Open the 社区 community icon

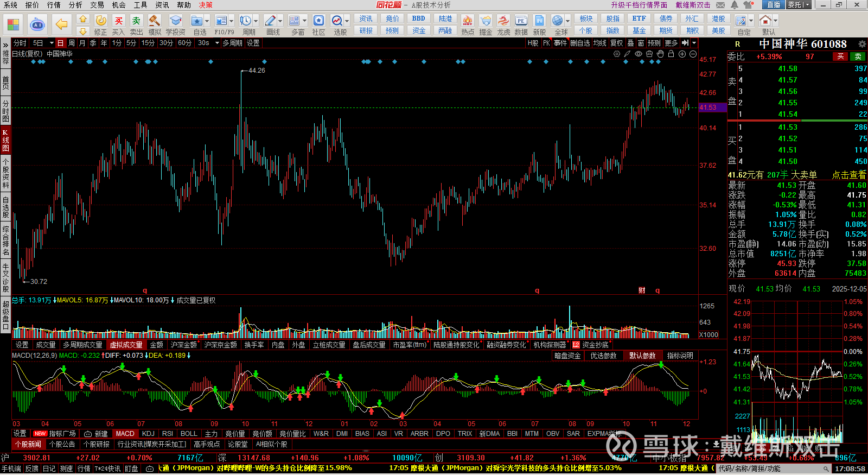click(318, 22)
